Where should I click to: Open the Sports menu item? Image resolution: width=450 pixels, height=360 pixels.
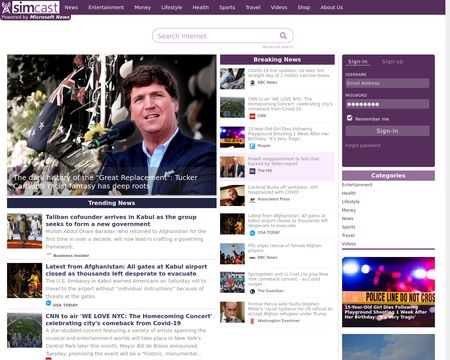tap(227, 7)
